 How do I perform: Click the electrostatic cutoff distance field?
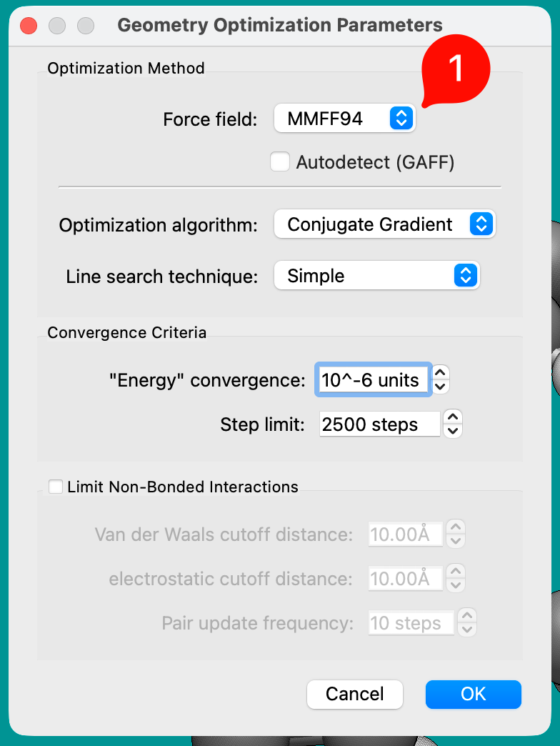[405, 579]
